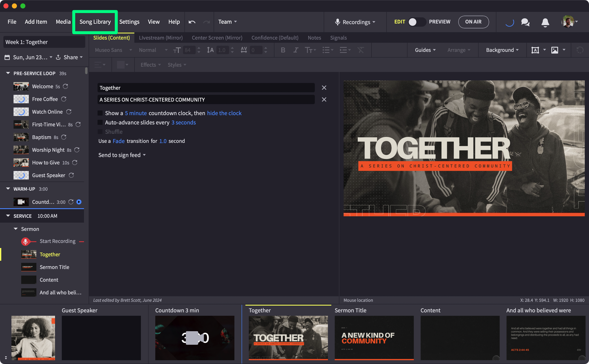589x364 pixels.
Task: Open the text color swatch in toolbar
Action: (122, 65)
